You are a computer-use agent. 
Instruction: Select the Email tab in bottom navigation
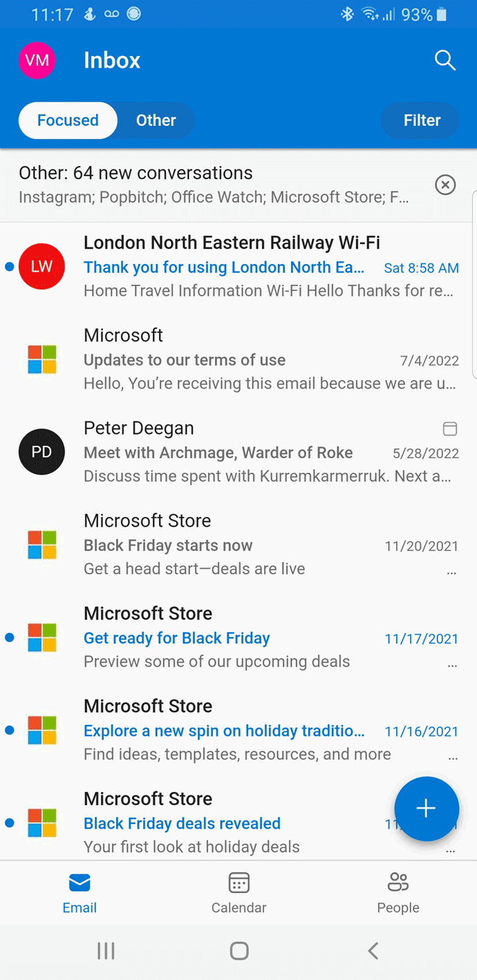point(79,892)
